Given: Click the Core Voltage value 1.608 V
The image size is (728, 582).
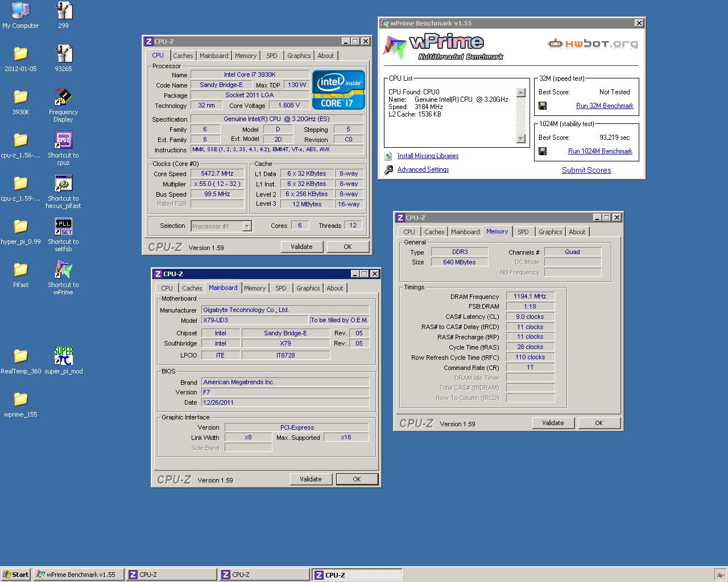Looking at the screenshot, I should (x=289, y=105).
